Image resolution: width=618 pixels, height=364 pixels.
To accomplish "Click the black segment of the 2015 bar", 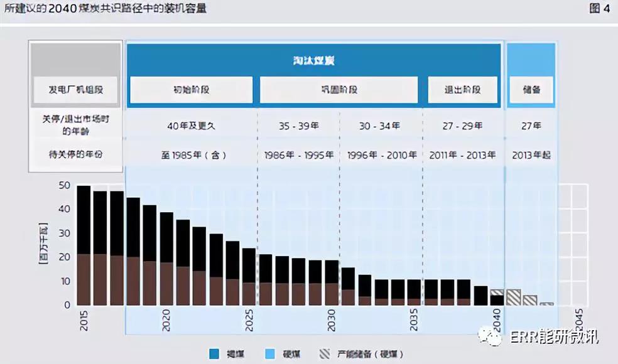I will [x=84, y=220].
